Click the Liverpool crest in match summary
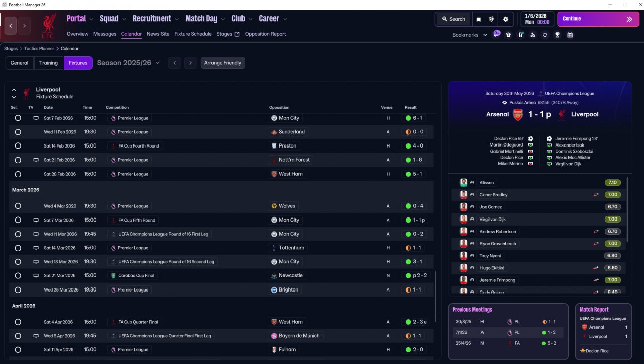Image resolution: width=644 pixels, height=364 pixels. pos(561,114)
